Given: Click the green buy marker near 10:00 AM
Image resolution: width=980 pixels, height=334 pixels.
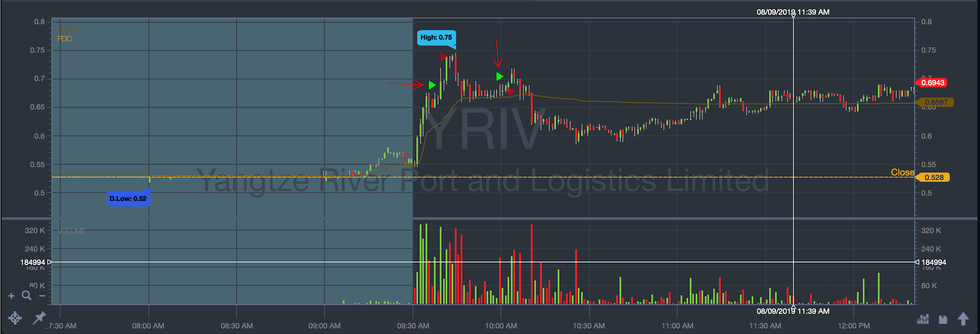Looking at the screenshot, I should 500,77.
